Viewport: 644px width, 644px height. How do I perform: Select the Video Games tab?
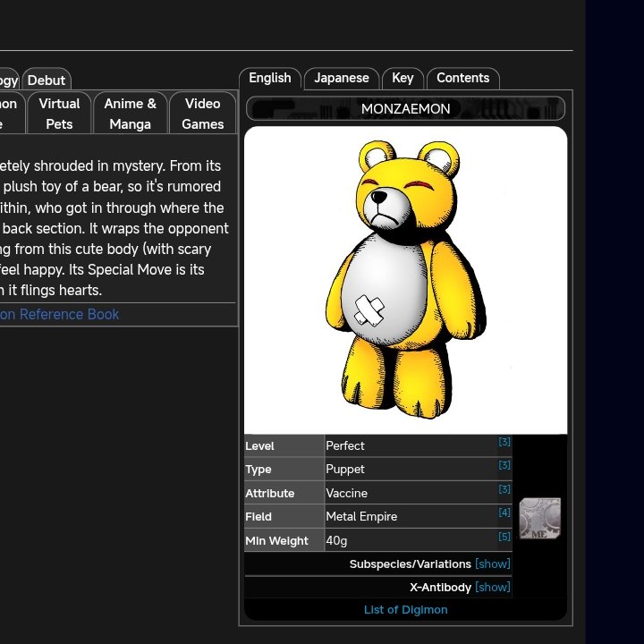[202, 114]
